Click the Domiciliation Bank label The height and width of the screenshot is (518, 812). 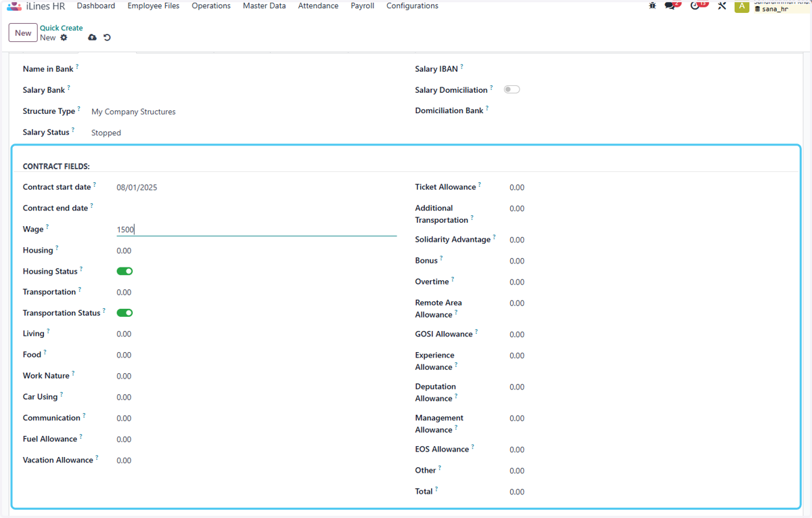pyautogui.click(x=449, y=110)
